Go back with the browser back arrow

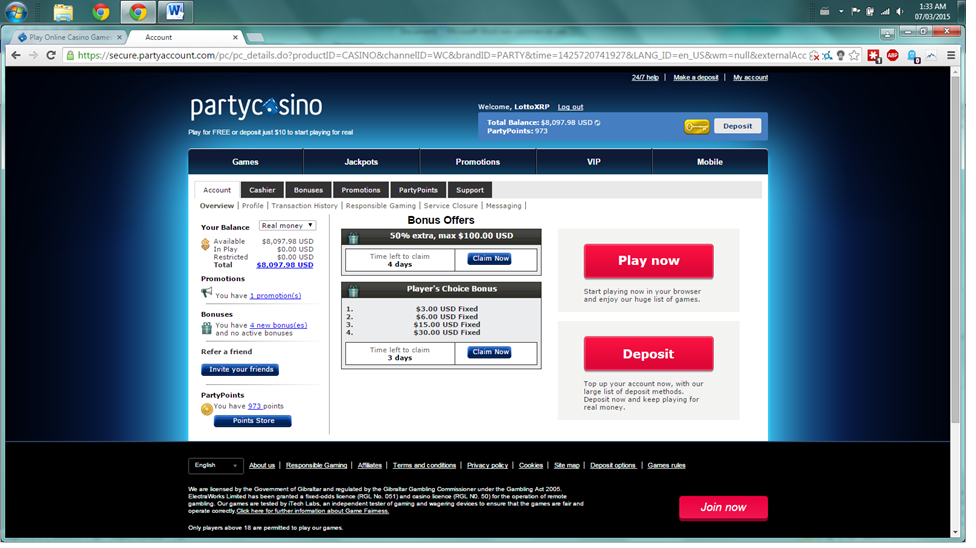pos(16,55)
